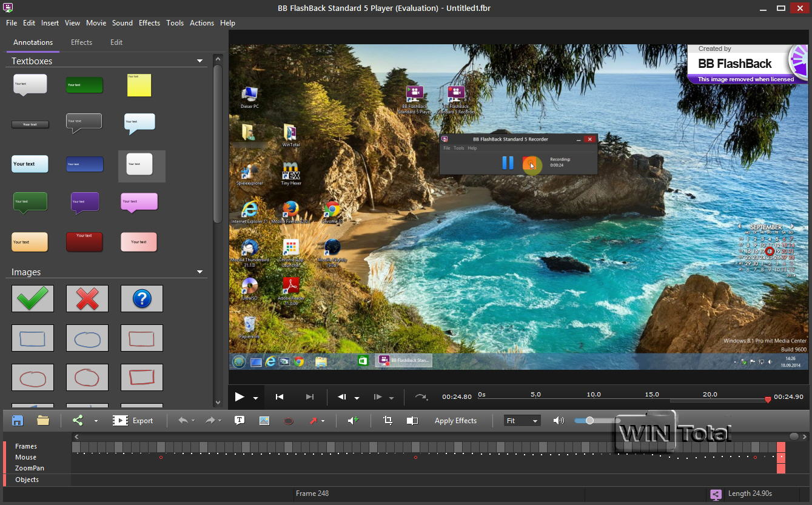
Task: Click the Insert Image toolbar icon
Action: pos(264,420)
